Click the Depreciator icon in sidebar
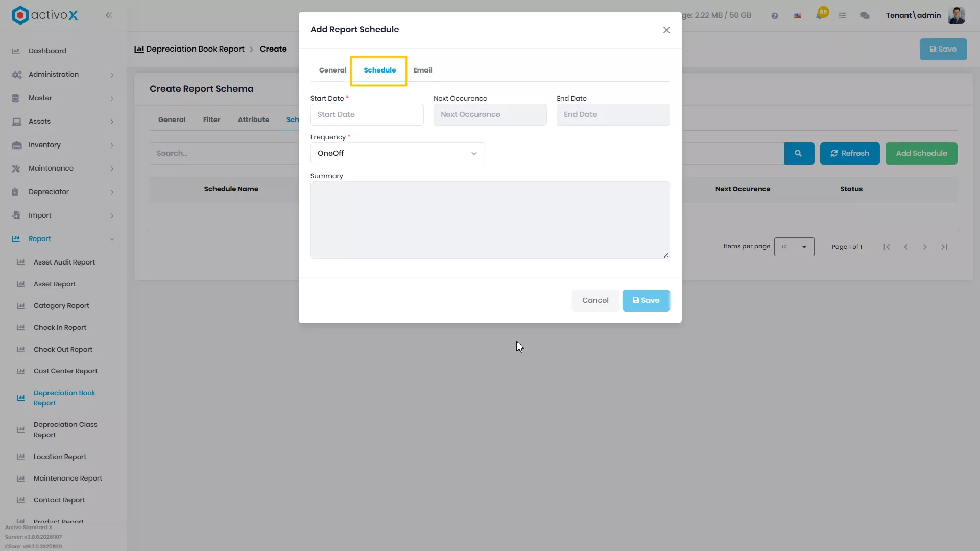 [15, 192]
